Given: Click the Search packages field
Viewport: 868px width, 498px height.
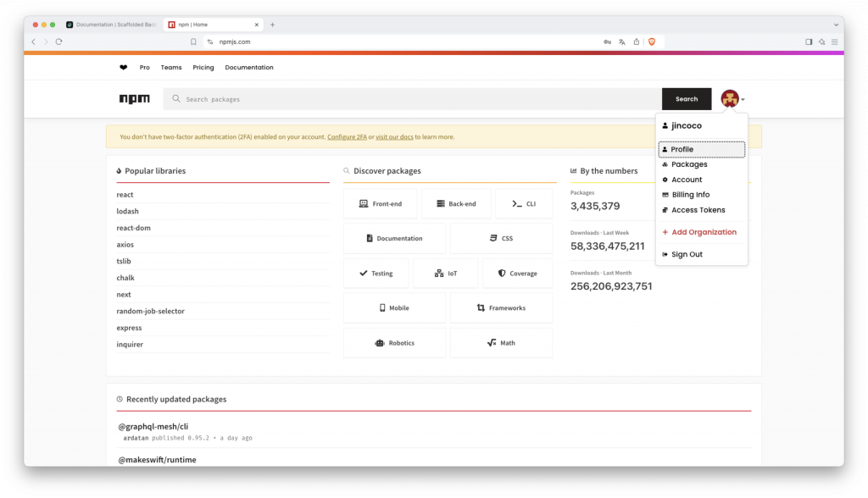Looking at the screenshot, I should pos(413,99).
